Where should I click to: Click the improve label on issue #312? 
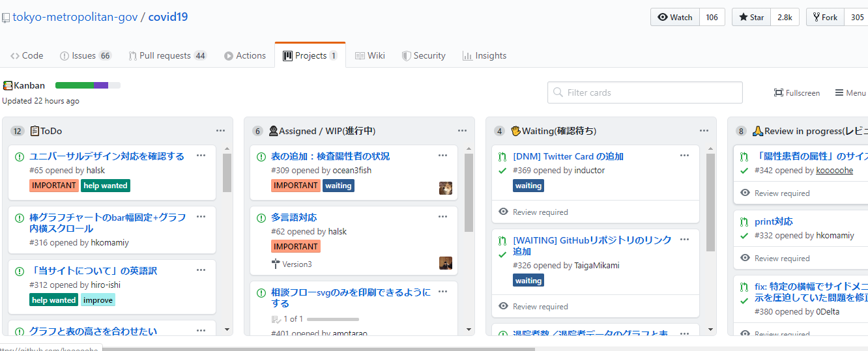click(98, 300)
